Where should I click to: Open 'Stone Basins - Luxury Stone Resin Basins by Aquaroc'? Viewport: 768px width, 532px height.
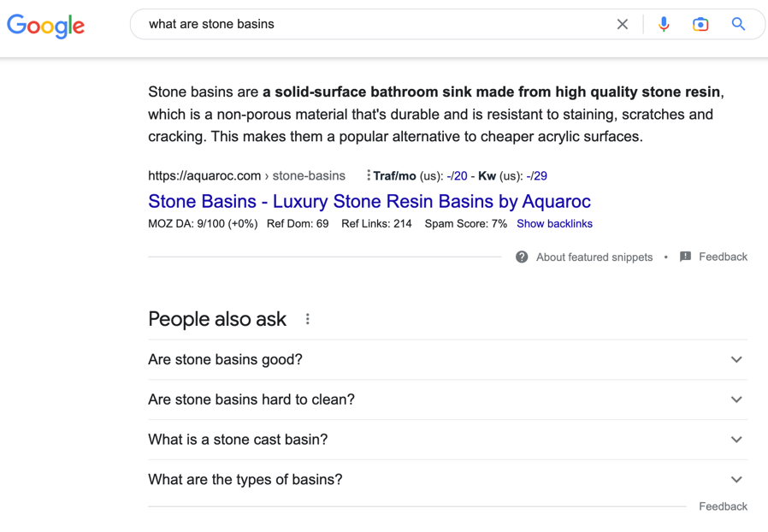coord(369,201)
